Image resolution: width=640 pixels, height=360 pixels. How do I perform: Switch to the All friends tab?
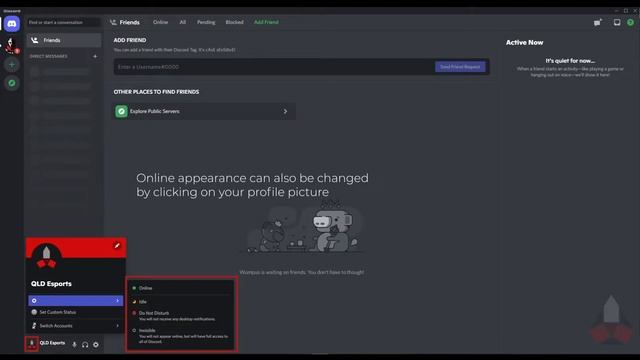click(x=182, y=22)
